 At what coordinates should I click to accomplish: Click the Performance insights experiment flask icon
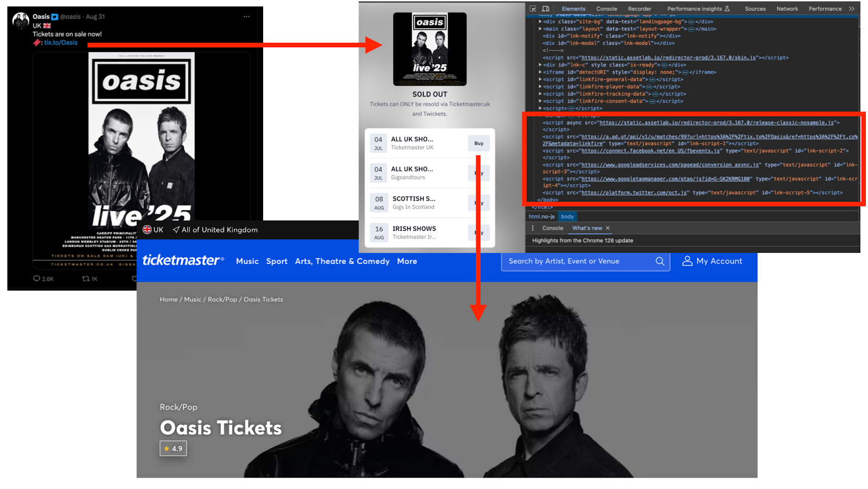[x=727, y=9]
